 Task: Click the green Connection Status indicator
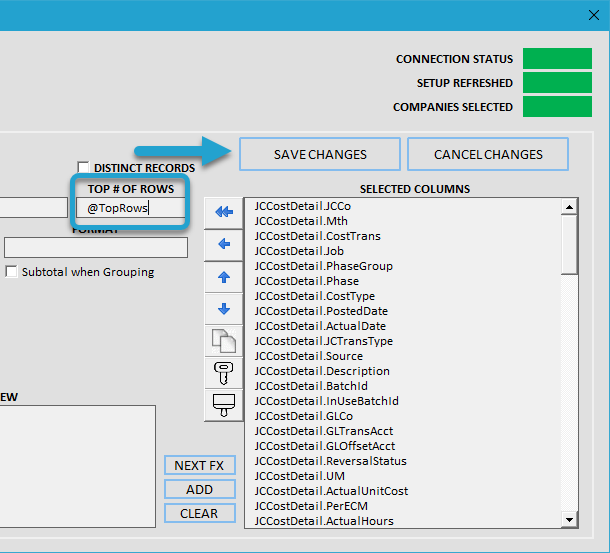pos(557,58)
